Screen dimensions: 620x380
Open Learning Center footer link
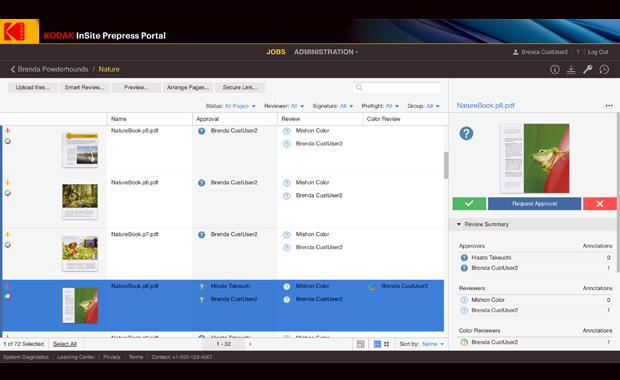point(76,357)
